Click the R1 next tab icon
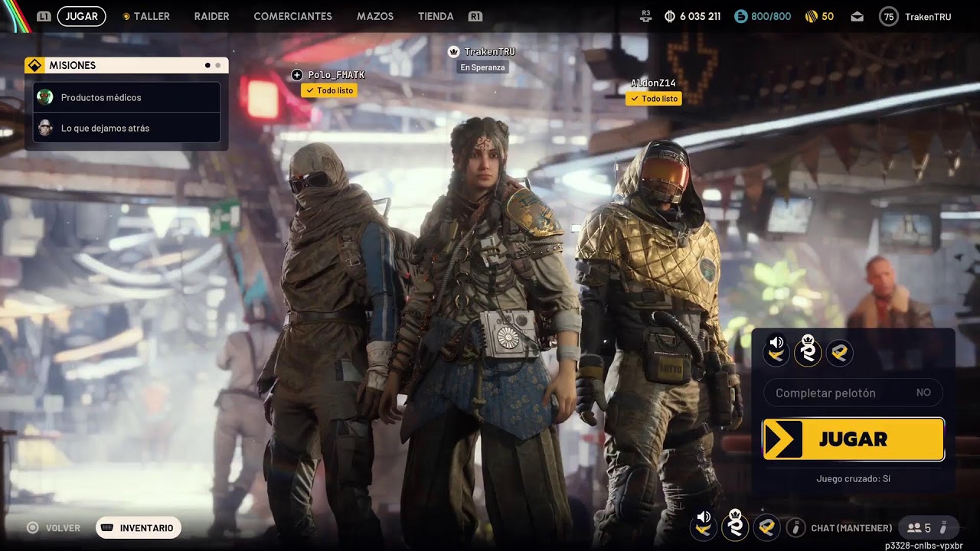Screen dimensions: 980x551 tap(475, 16)
